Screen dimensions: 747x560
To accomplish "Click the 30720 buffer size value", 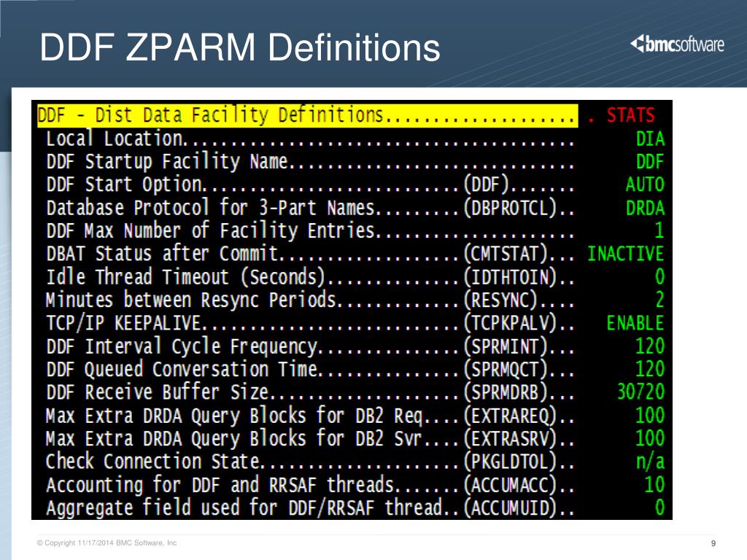I will (x=640, y=392).
